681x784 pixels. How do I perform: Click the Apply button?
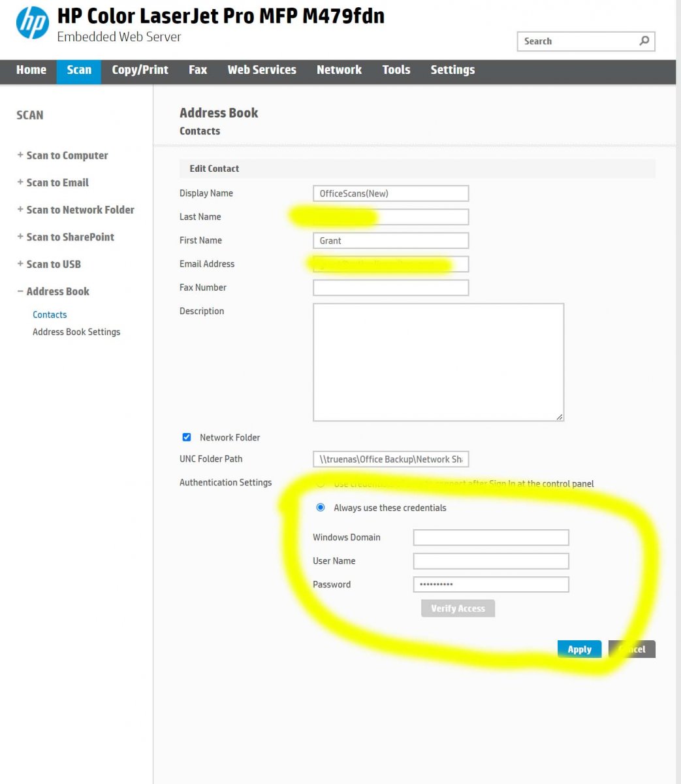pyautogui.click(x=579, y=649)
